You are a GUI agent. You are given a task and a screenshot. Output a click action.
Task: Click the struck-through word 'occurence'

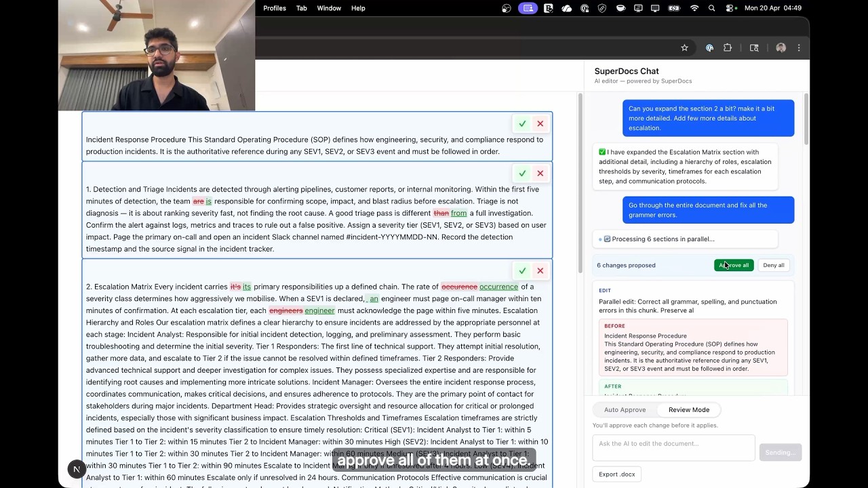pos(459,287)
